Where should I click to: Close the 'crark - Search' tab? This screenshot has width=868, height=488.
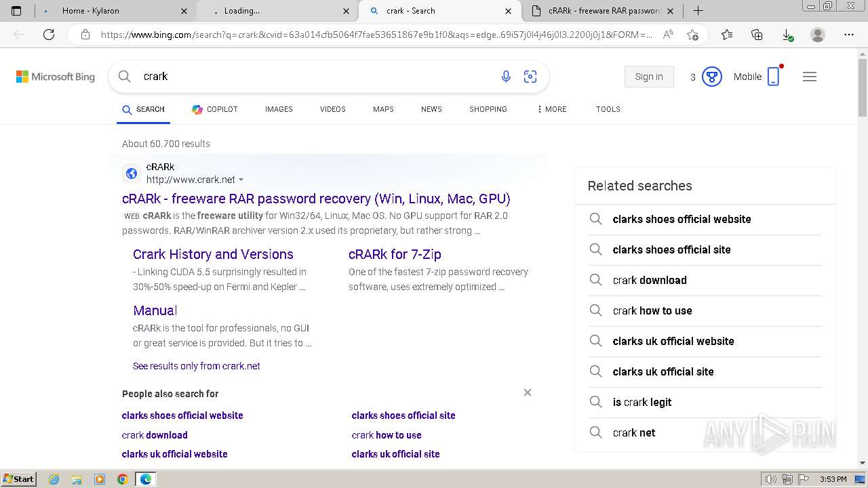509,11
